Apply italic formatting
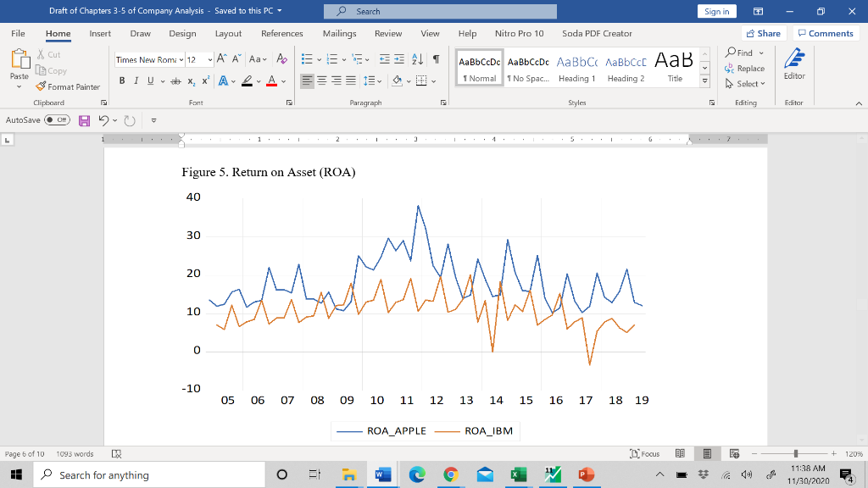 pos(135,80)
